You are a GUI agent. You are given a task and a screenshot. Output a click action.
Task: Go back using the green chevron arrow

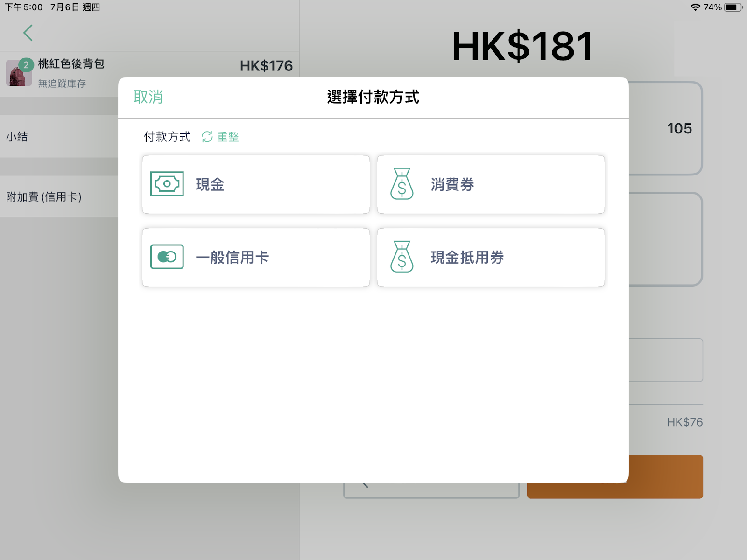(x=28, y=33)
